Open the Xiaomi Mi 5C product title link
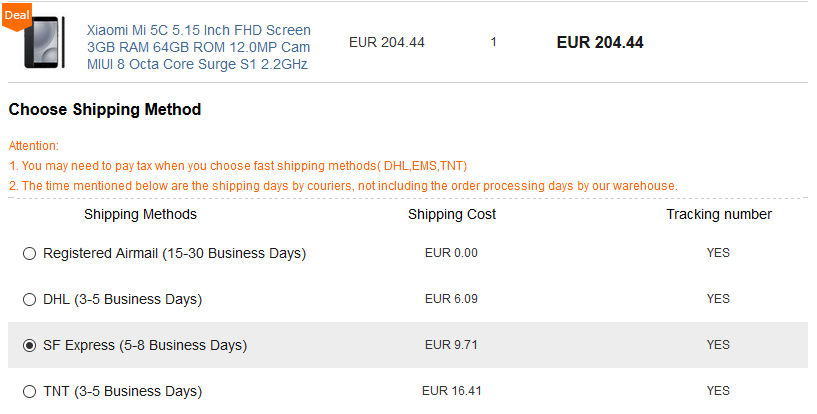The height and width of the screenshot is (414, 817). tap(198, 47)
